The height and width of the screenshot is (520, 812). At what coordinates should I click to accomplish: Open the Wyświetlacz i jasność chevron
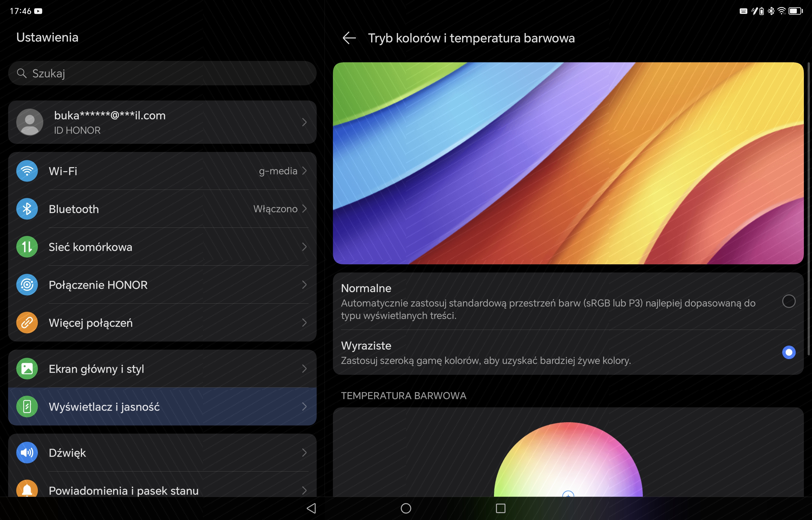(304, 407)
